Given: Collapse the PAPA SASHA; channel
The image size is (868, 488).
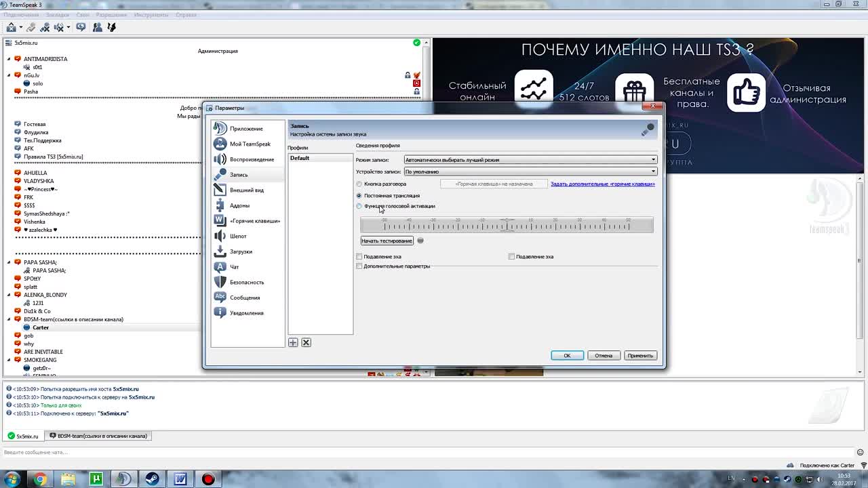Looking at the screenshot, I should point(9,262).
